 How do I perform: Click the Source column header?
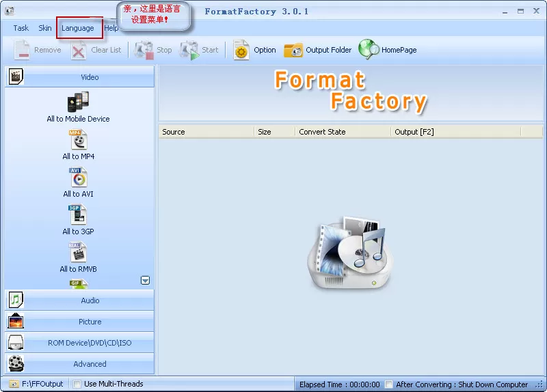click(206, 132)
